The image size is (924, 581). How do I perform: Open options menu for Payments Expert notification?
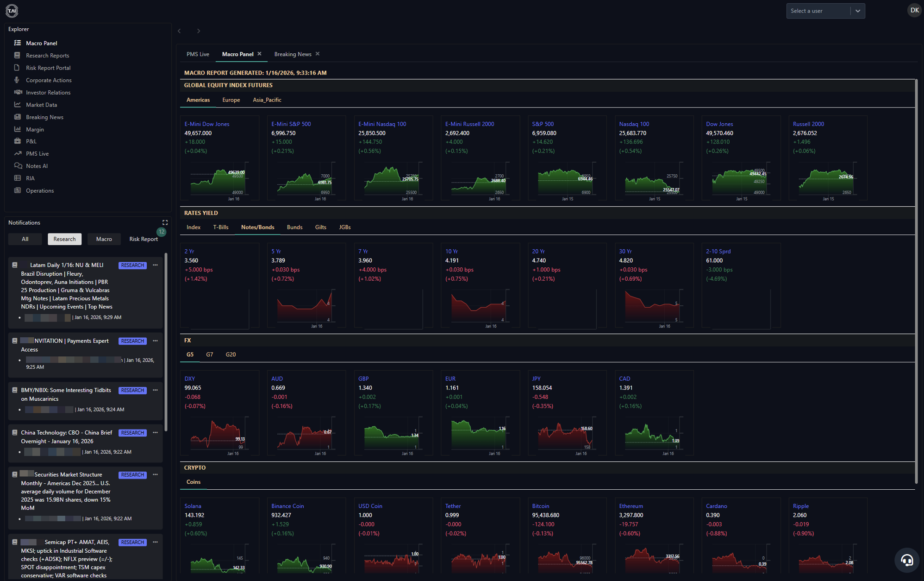point(155,341)
